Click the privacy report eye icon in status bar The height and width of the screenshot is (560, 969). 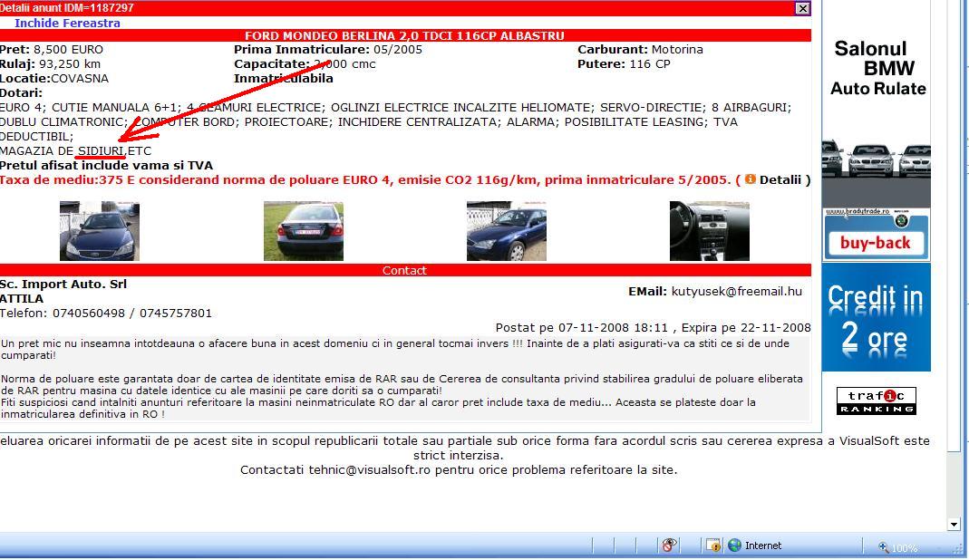pyautogui.click(x=669, y=546)
